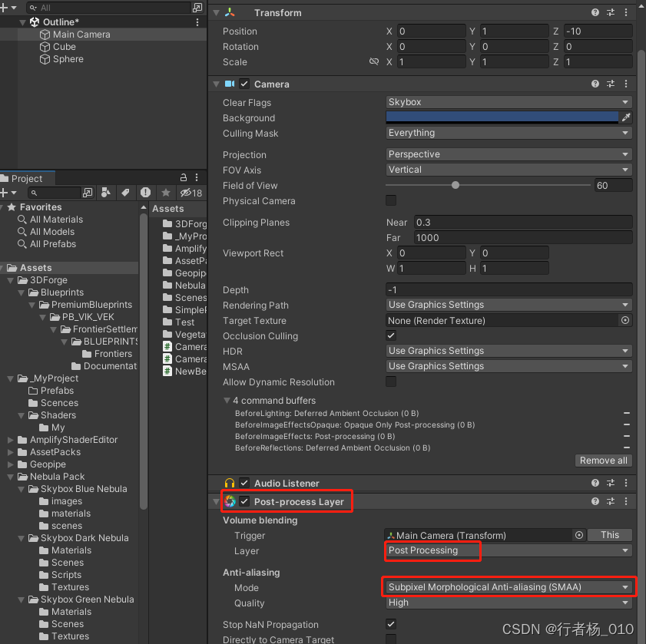Click the Project panel lock icon

[184, 177]
